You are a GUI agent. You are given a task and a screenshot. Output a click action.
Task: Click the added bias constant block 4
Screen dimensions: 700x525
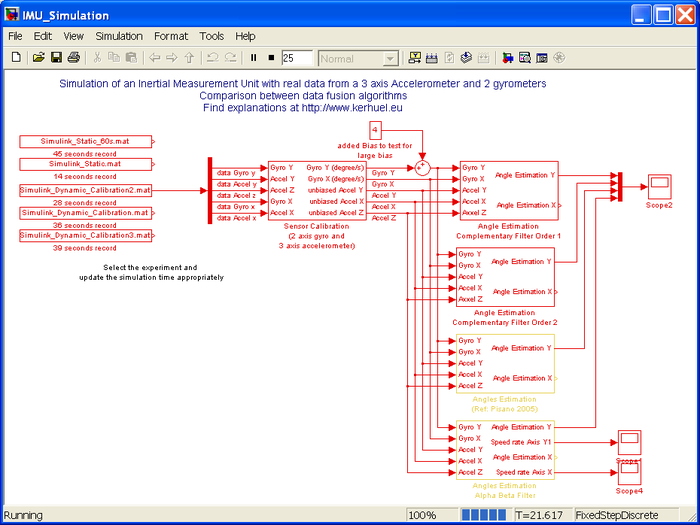(375, 131)
